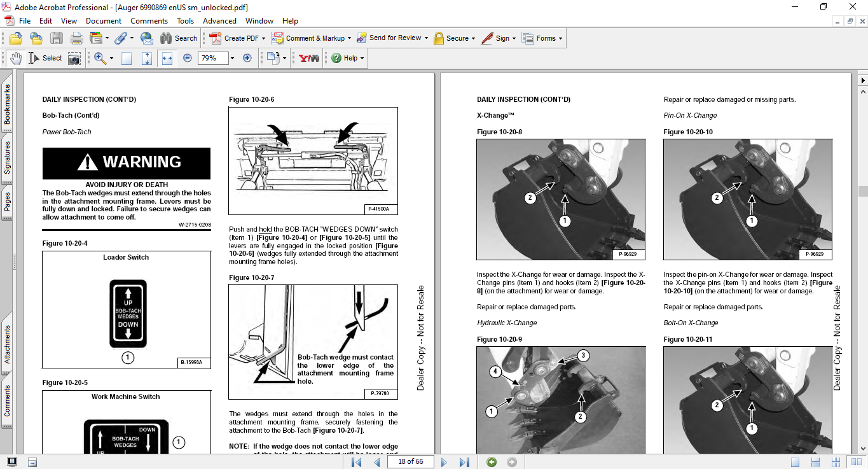Open the File menu
868x469 pixels.
point(25,21)
